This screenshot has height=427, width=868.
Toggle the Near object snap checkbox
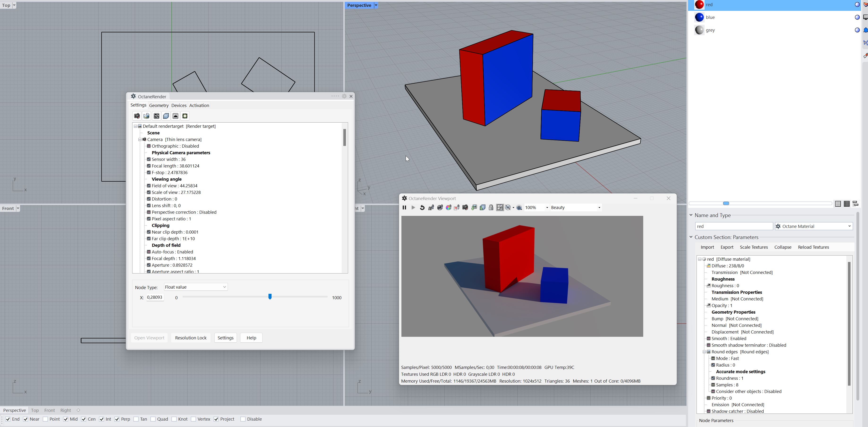(x=26, y=419)
